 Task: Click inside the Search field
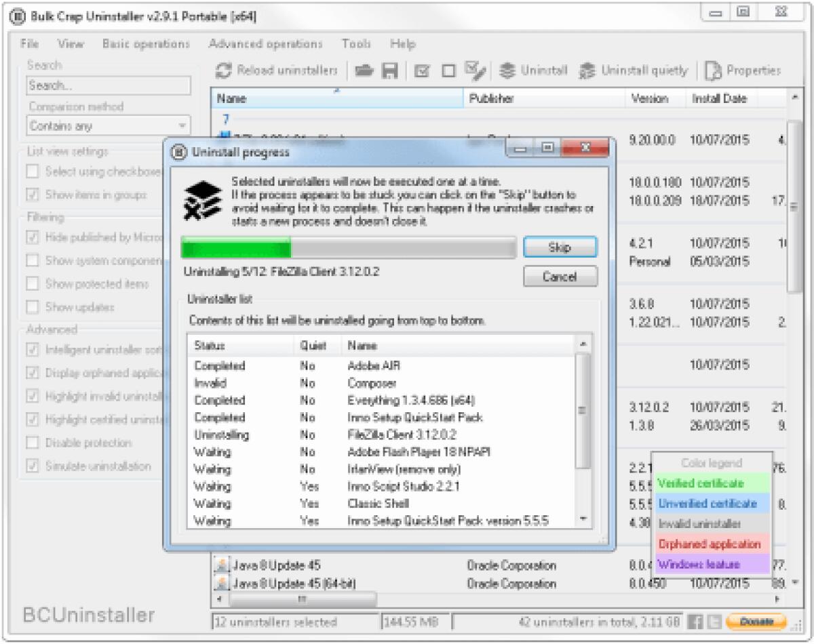point(109,85)
